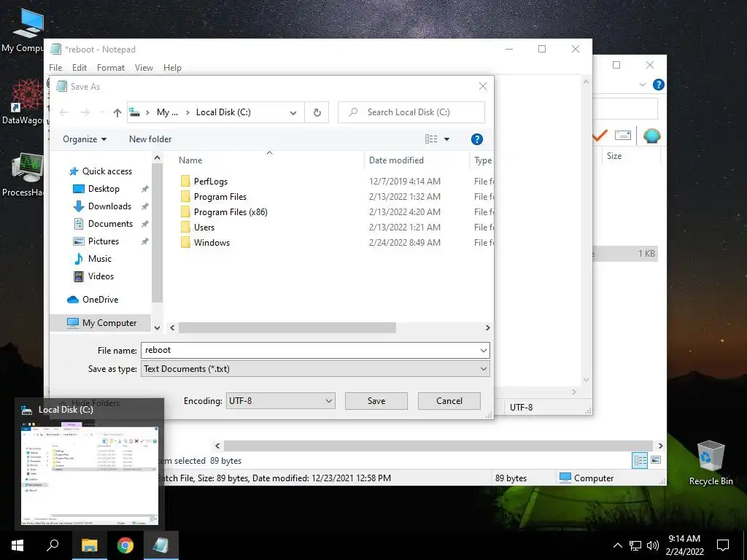Open File Explorer from the taskbar
Viewport: 747px width, 560px height.
[x=89, y=545]
